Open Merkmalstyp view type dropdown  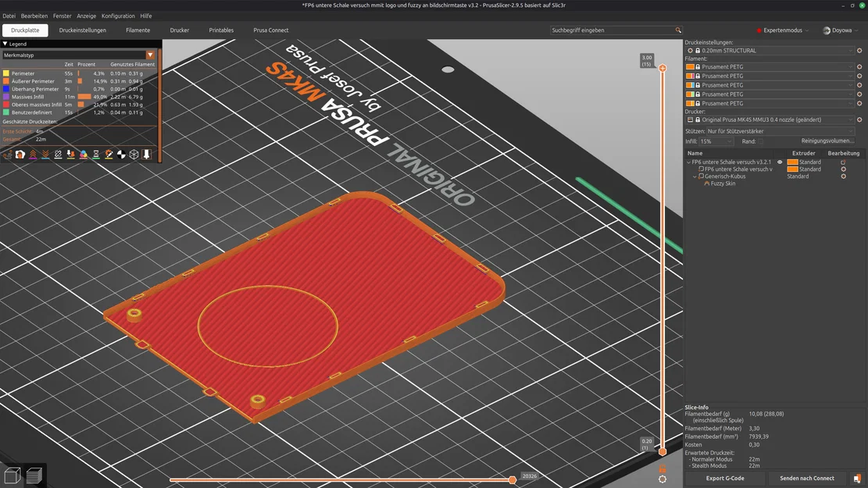coord(79,55)
